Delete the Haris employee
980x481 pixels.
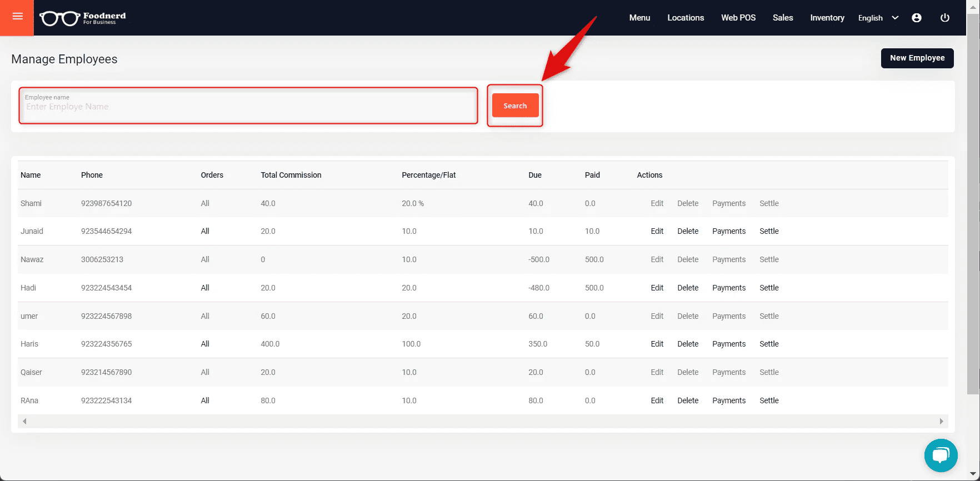click(688, 344)
